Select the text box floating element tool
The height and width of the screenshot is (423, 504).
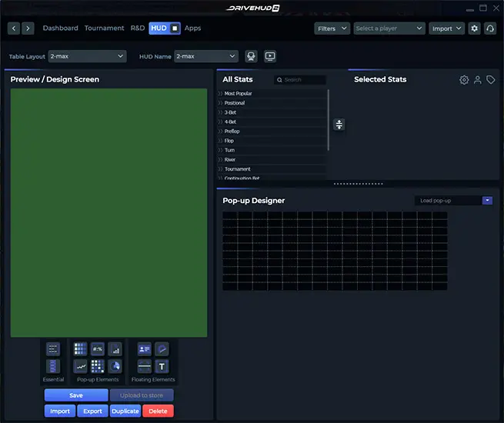coord(162,366)
